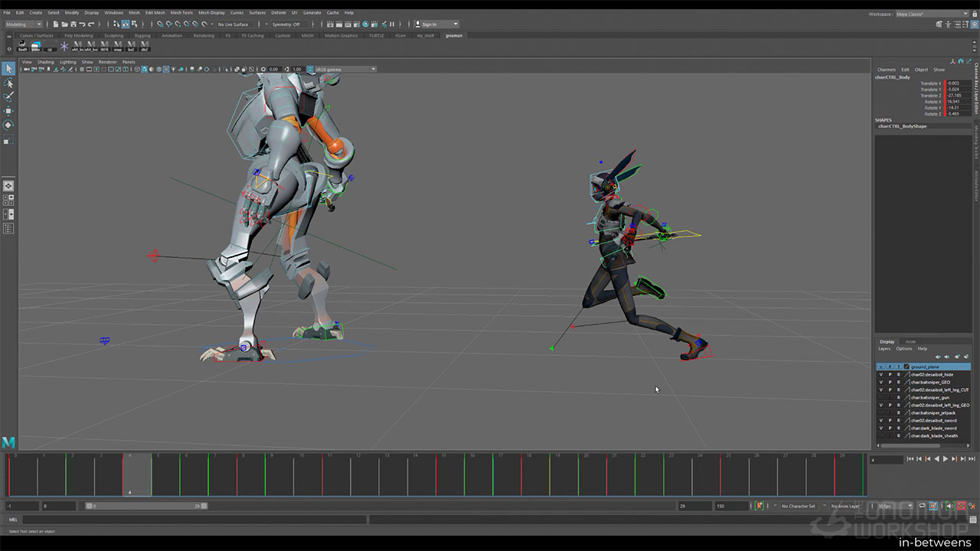Click the Translate X value field
The image size is (980, 551).
[958, 83]
